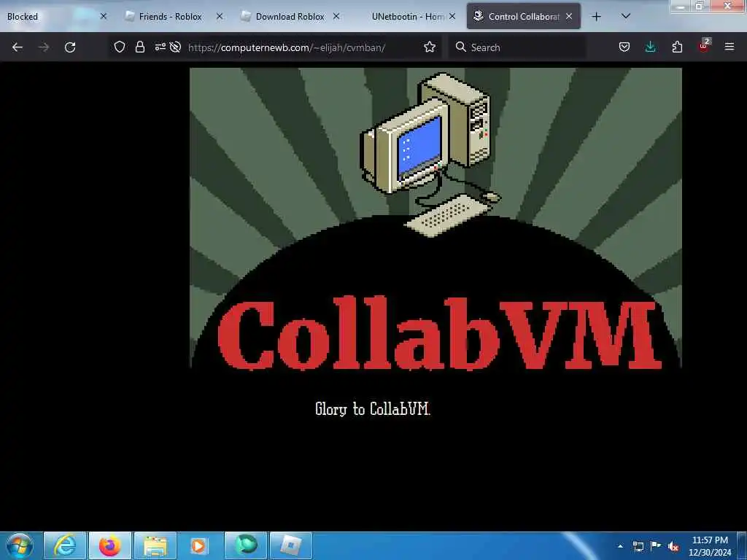
Task: Open the site permissions icon
Action: (x=160, y=47)
